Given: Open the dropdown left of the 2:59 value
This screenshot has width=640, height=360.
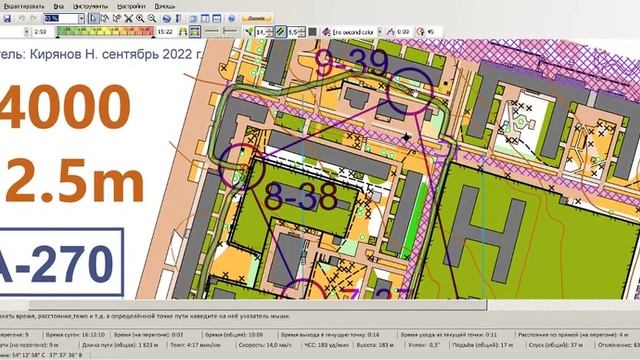Looking at the screenshot, I should [x=27, y=31].
